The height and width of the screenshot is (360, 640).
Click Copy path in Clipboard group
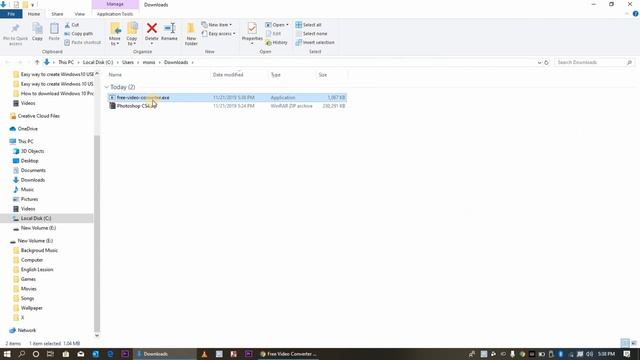tap(79, 33)
